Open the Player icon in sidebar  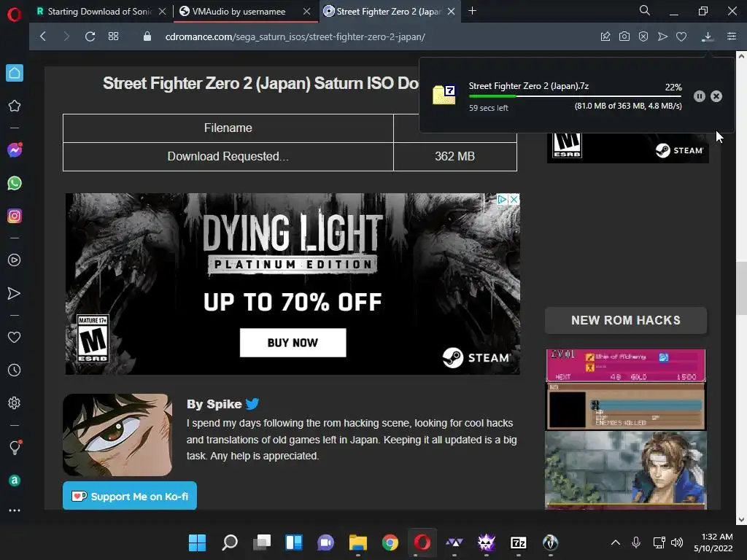click(15, 260)
